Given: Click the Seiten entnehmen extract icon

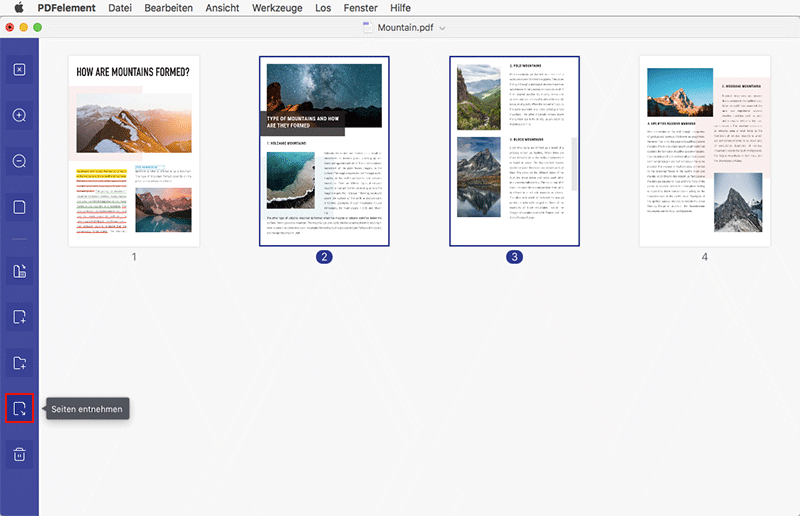Looking at the screenshot, I should pyautogui.click(x=19, y=408).
